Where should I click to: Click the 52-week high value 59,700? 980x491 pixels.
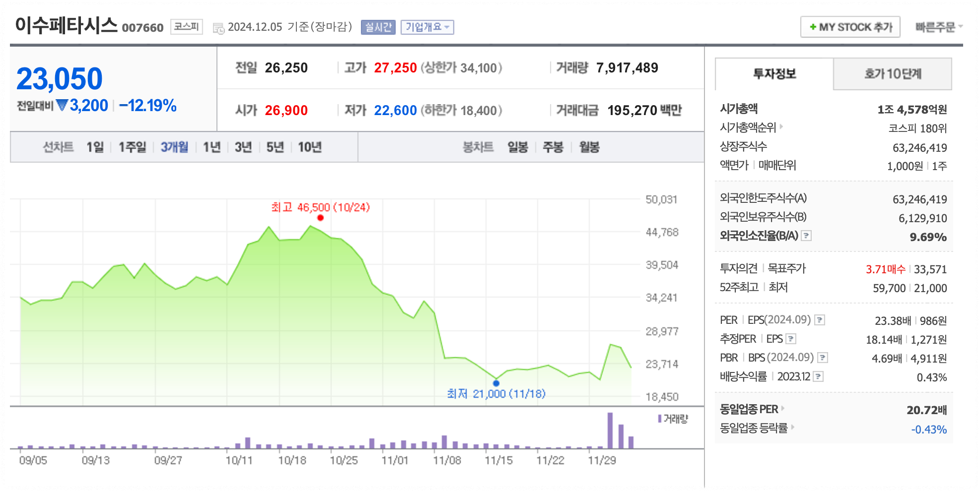pyautogui.click(x=890, y=288)
